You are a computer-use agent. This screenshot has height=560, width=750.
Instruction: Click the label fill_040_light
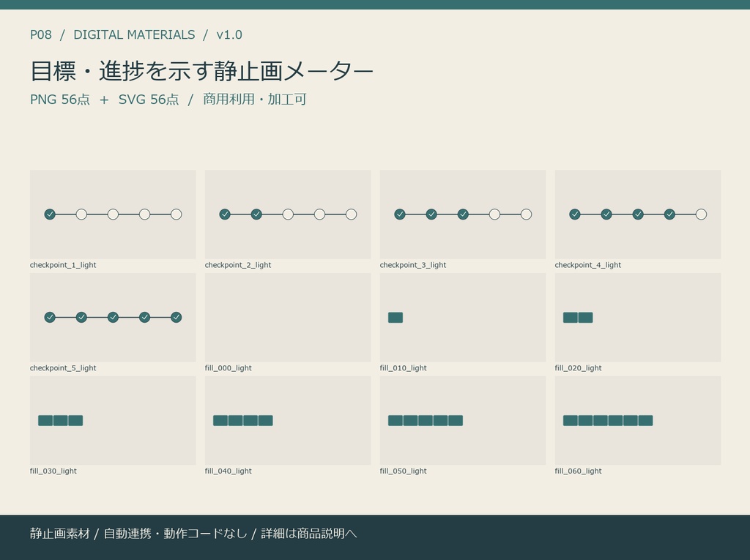point(229,471)
